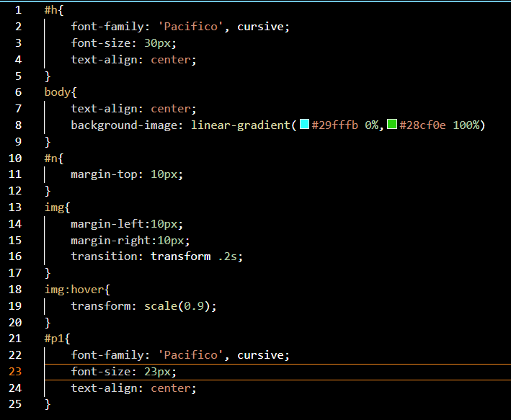Click the 'Pacifico' string on line 2
511x420 pixels.
point(191,27)
